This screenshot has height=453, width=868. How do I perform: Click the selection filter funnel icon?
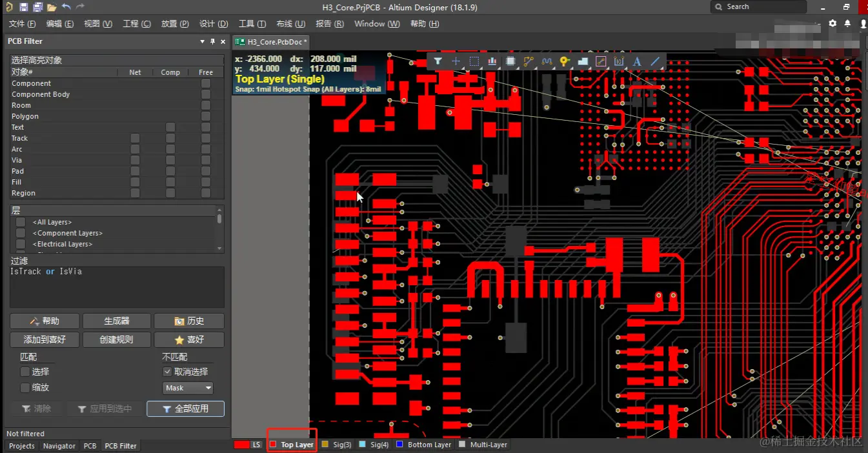click(x=438, y=61)
